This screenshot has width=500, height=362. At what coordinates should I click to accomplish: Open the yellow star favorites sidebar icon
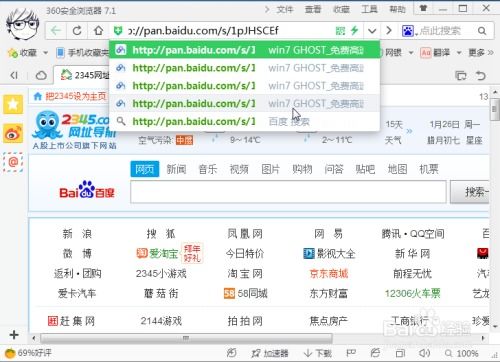tap(13, 104)
